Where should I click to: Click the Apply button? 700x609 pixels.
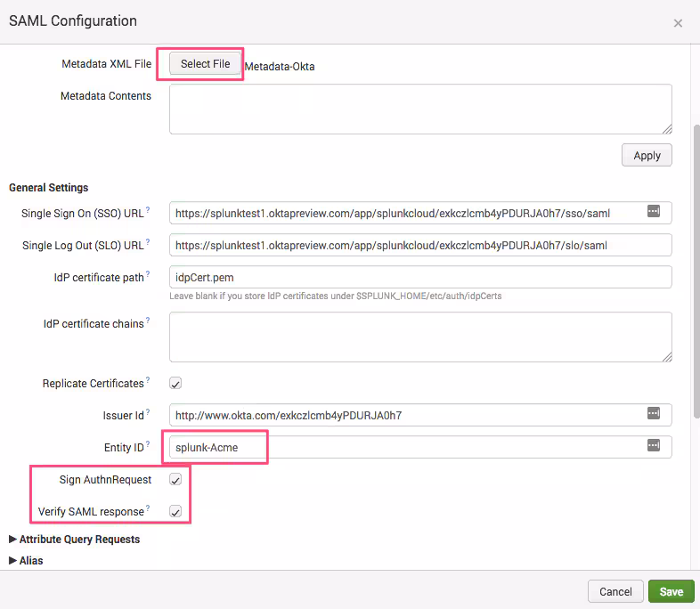pyautogui.click(x=647, y=155)
